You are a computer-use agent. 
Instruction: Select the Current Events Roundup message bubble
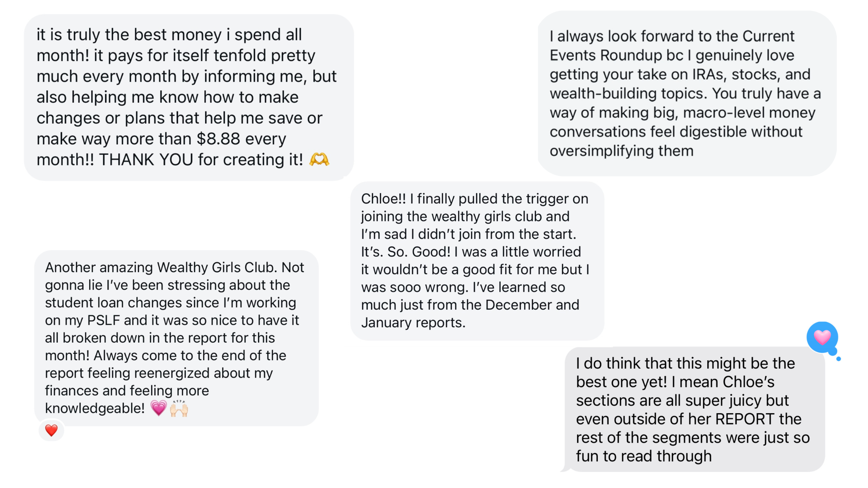(x=687, y=93)
